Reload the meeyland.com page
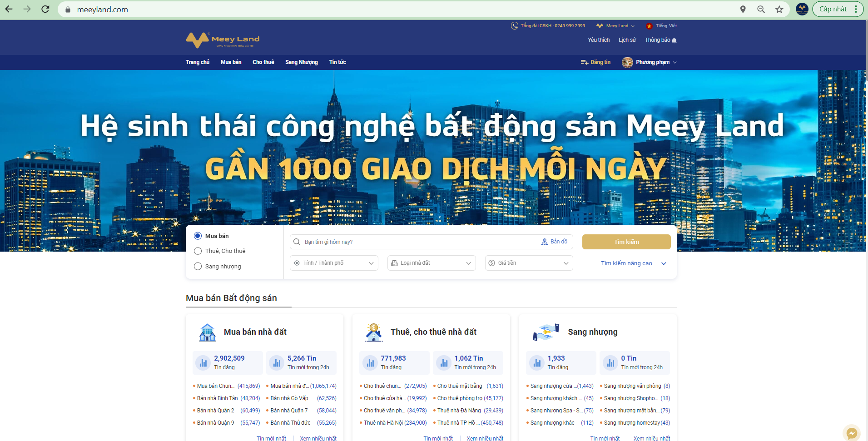868x441 pixels. click(45, 9)
